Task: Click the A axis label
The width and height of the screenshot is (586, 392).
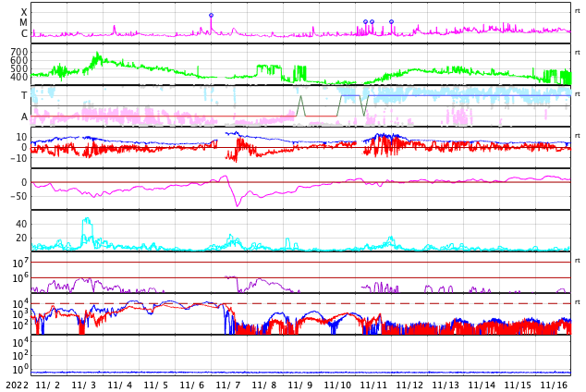Action: [x=24, y=116]
